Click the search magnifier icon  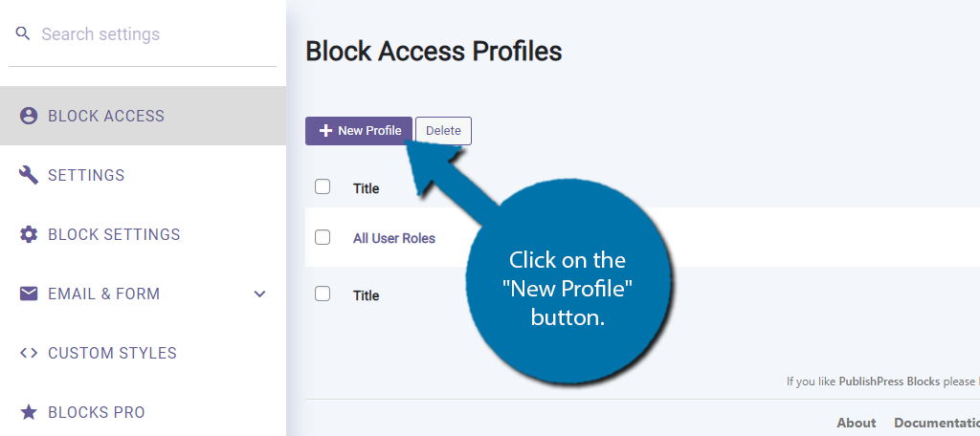pos(23,33)
